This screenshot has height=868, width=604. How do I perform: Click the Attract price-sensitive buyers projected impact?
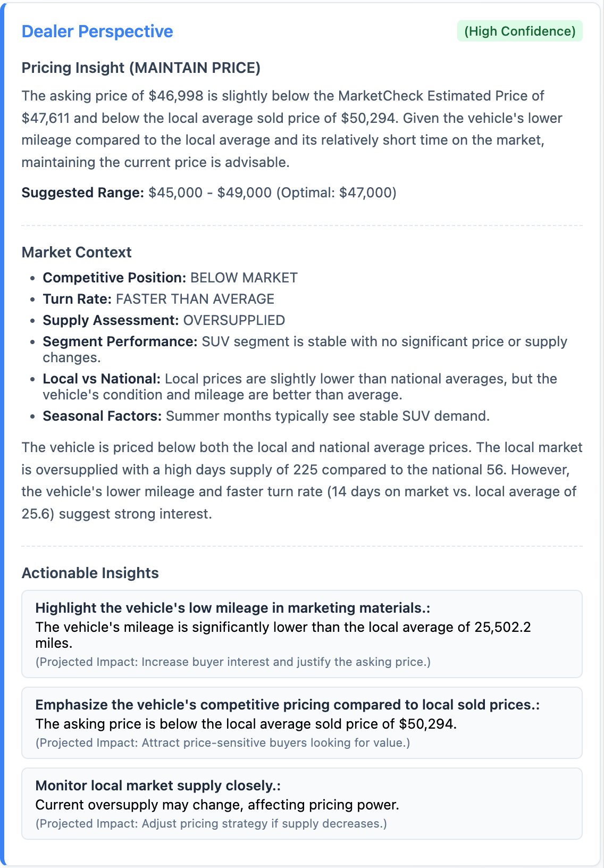click(x=223, y=743)
